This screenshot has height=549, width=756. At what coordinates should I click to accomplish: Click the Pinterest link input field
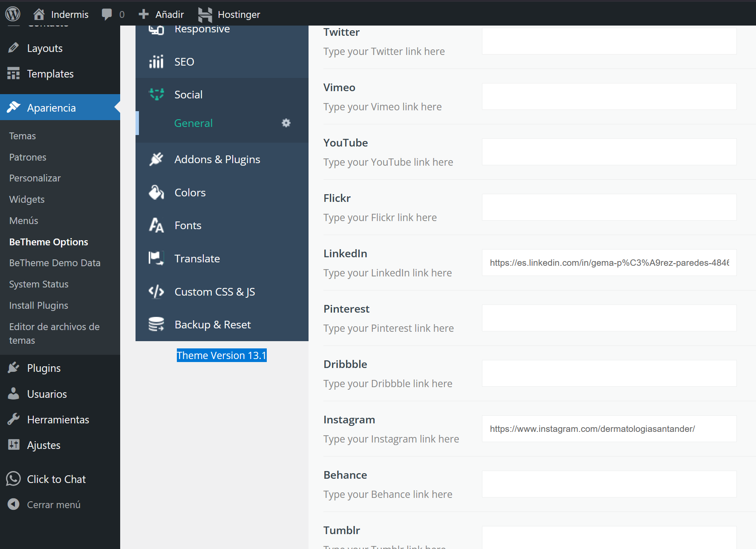[609, 318]
